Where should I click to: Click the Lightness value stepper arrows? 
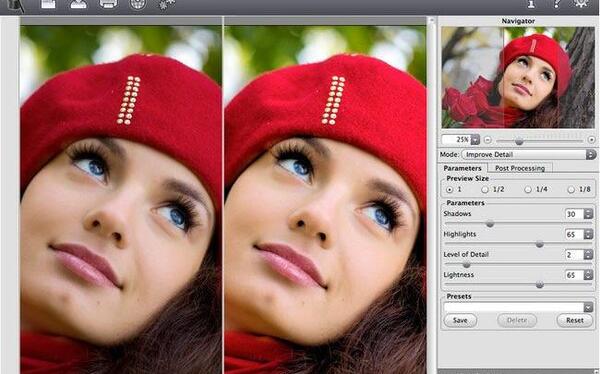[x=588, y=275]
